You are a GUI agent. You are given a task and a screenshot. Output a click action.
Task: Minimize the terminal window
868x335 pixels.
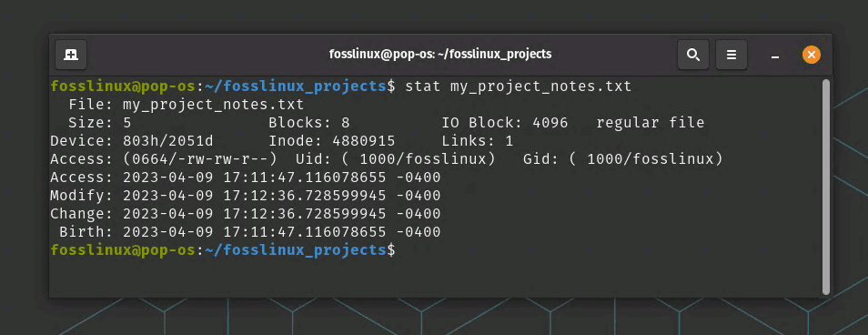(x=775, y=56)
